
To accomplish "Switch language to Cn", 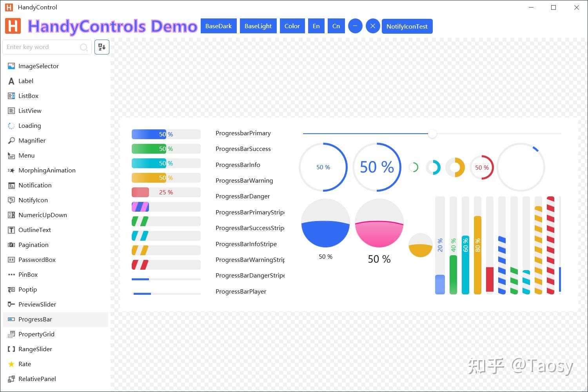I will coord(336,26).
